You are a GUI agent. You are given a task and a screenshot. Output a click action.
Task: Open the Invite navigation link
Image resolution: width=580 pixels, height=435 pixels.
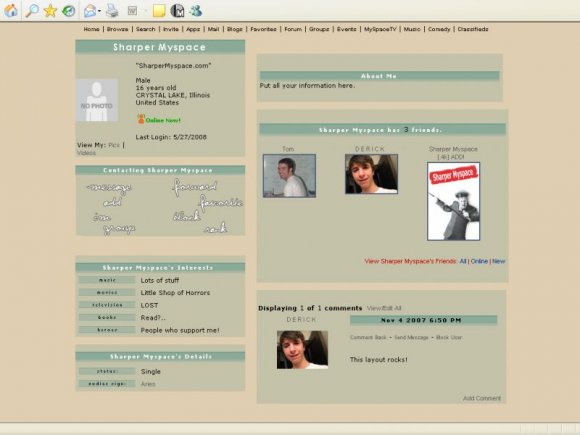pyautogui.click(x=171, y=29)
